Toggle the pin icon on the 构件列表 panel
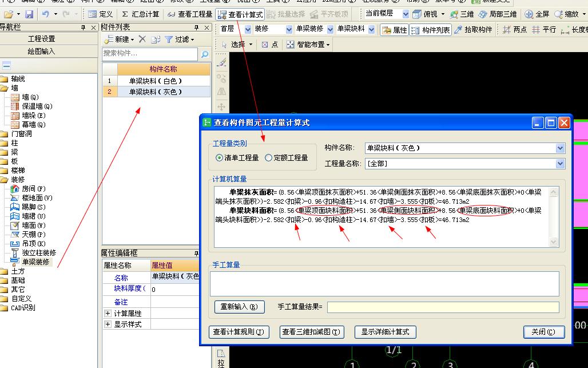 pos(196,27)
